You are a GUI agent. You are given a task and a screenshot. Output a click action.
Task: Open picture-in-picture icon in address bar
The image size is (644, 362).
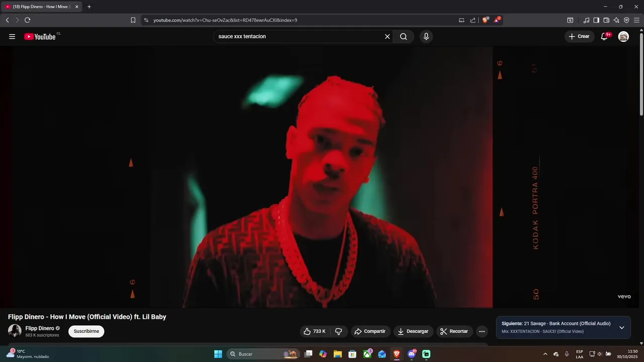coord(461,20)
